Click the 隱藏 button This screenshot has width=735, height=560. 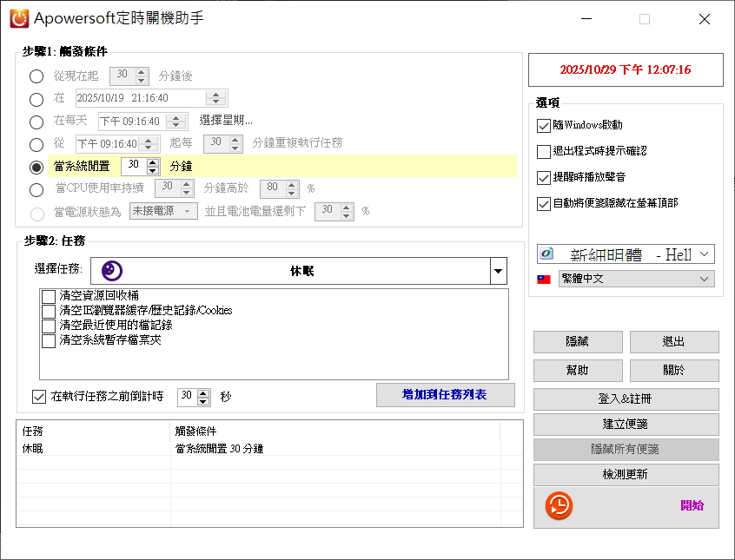[578, 341]
